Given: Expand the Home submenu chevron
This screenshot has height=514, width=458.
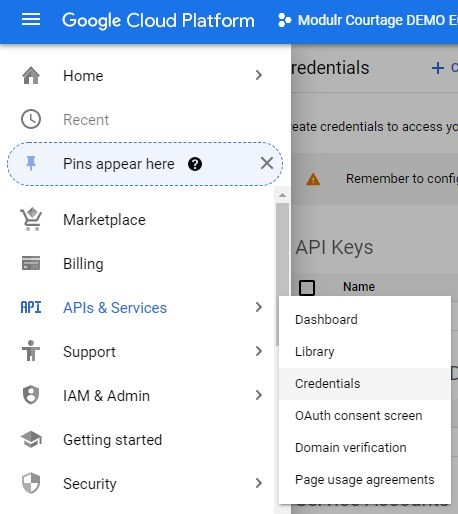Looking at the screenshot, I should 259,75.
